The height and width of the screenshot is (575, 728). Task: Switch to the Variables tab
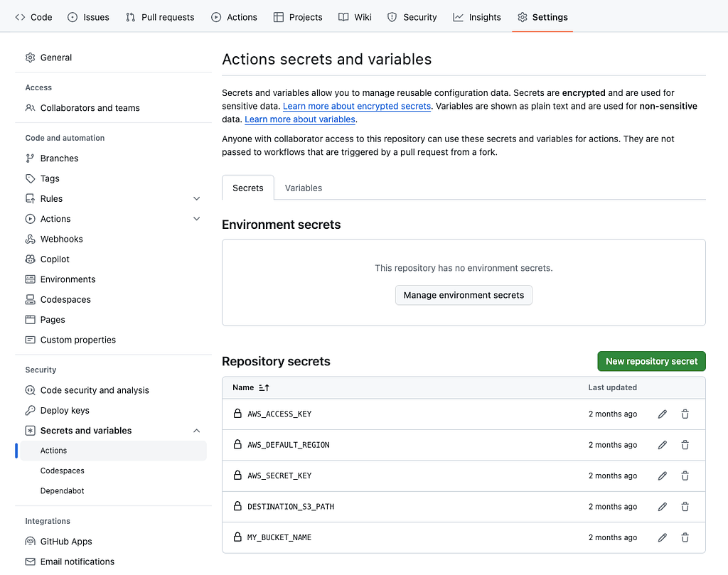click(303, 188)
